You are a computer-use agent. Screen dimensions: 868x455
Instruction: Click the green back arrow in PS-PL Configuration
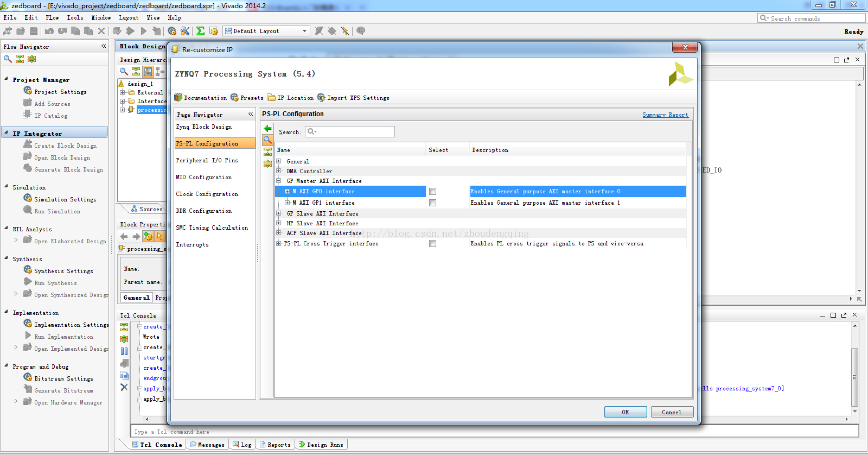pyautogui.click(x=267, y=129)
